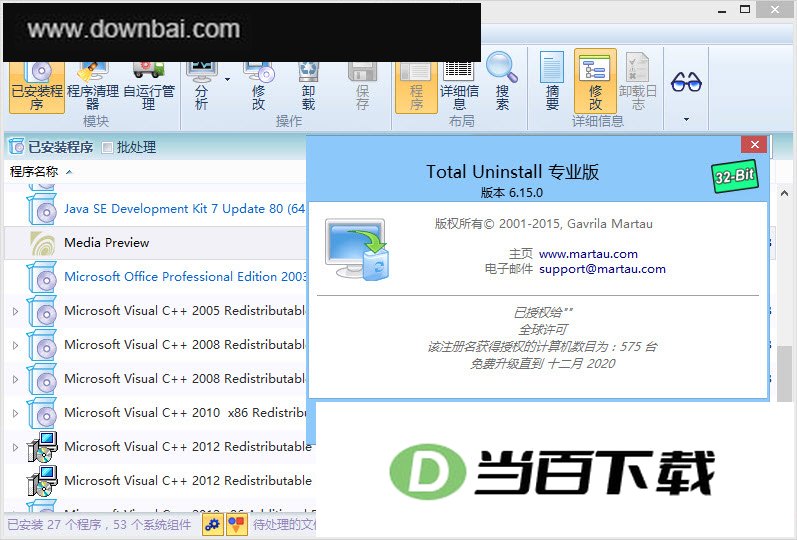Click the Total Uninstall monitor logo icon
Screen dimensions: 797x540
coord(357,249)
